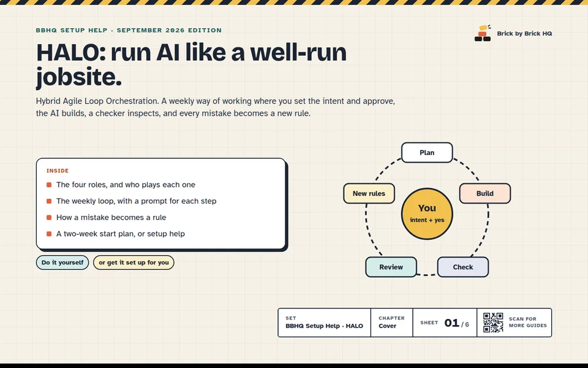
Task: Select the Check node in the loop diagram
Action: (x=463, y=267)
